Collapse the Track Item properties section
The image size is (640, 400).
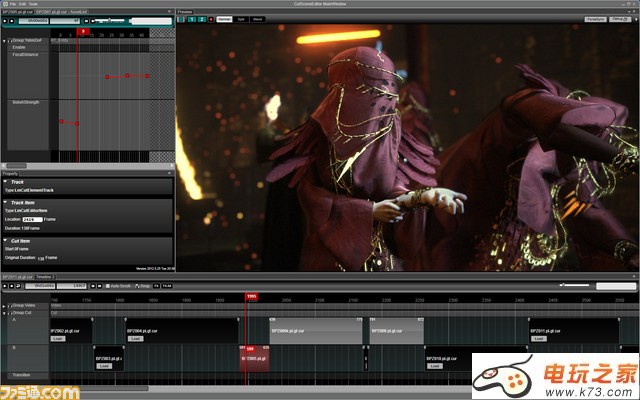6,203
